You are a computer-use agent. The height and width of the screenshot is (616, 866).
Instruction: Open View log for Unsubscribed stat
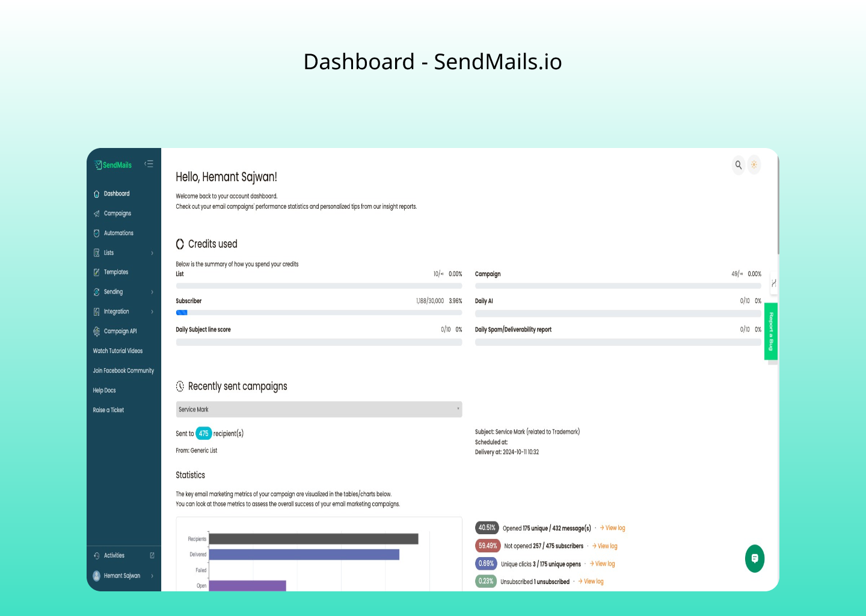[x=591, y=582]
